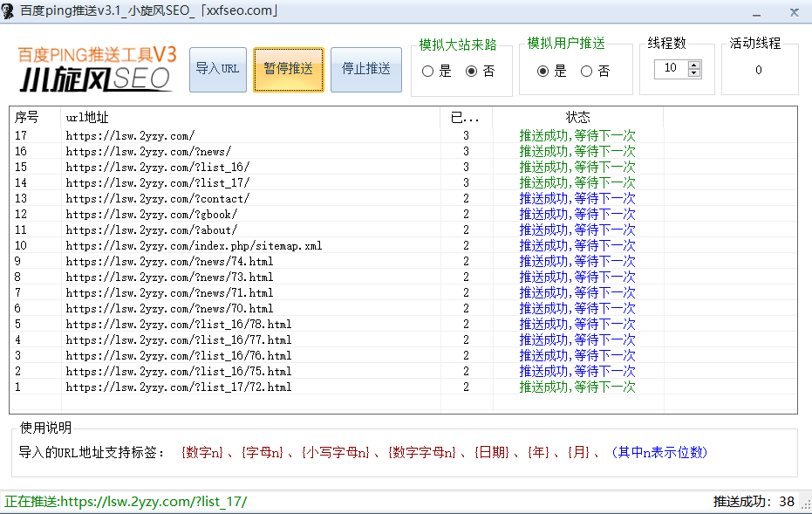Click the 状态 column header

(x=577, y=117)
